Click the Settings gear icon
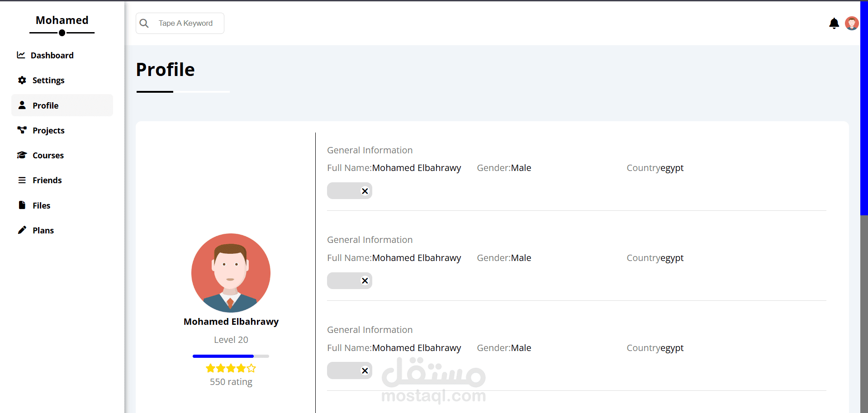 (22, 80)
